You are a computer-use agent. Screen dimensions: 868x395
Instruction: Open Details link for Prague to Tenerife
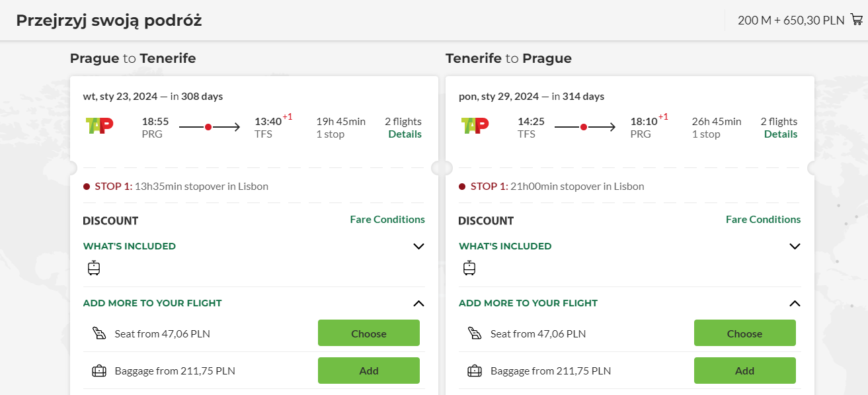pos(405,134)
